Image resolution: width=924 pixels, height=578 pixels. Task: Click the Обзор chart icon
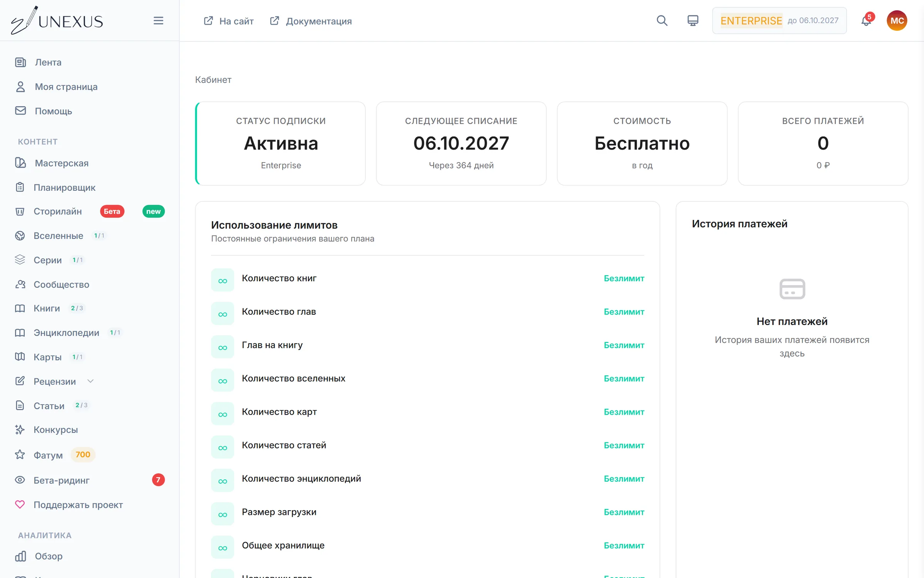pos(20,556)
